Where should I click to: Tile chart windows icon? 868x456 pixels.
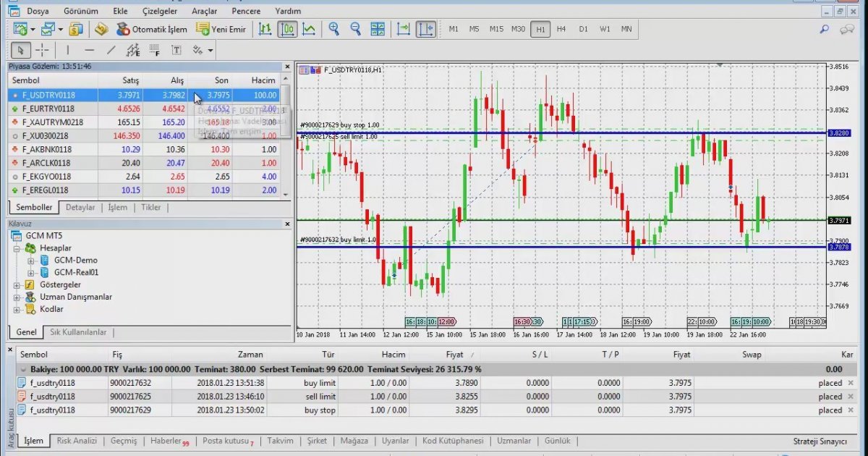[x=378, y=29]
